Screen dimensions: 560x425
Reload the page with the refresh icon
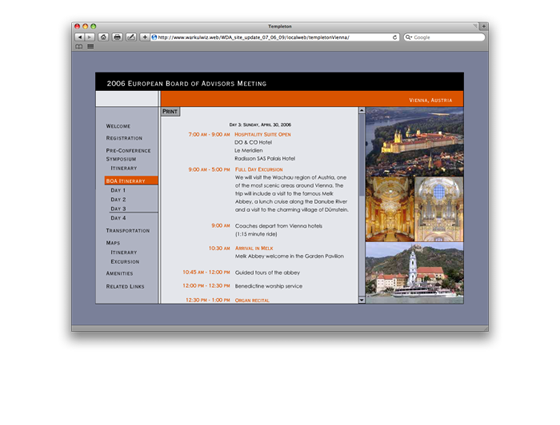click(394, 37)
